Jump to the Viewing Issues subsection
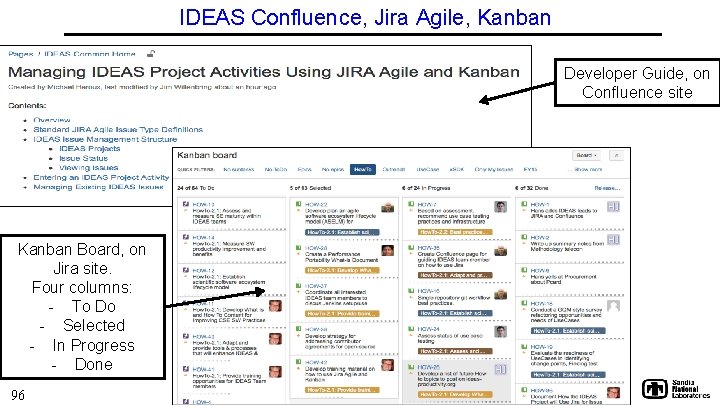Viewport: 720px width, 405px height. [89, 168]
